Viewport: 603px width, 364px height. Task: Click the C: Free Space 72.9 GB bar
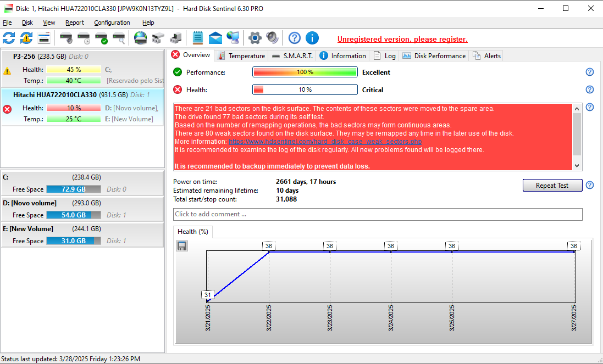74,189
